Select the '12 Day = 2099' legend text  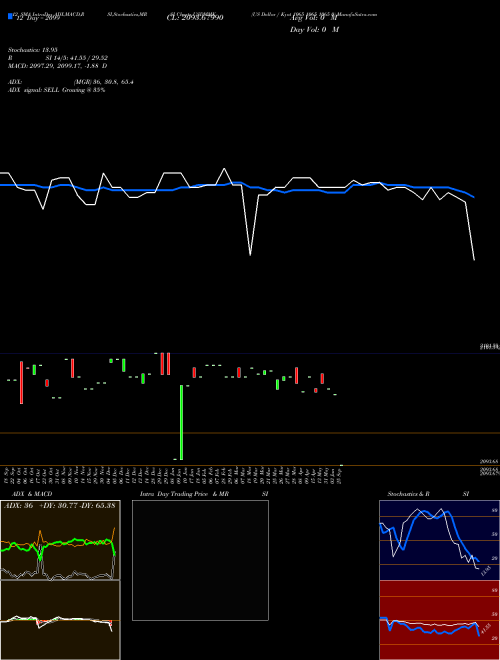pos(38,18)
